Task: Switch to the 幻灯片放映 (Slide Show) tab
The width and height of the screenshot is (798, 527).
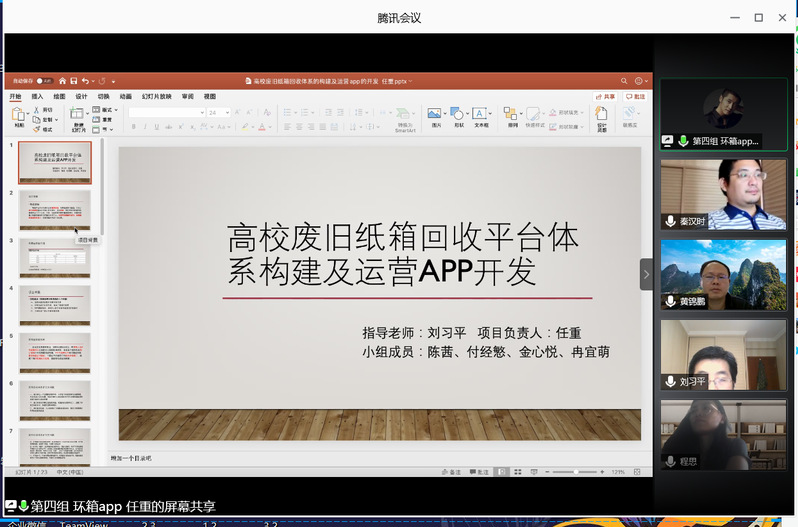Action: tap(156, 97)
